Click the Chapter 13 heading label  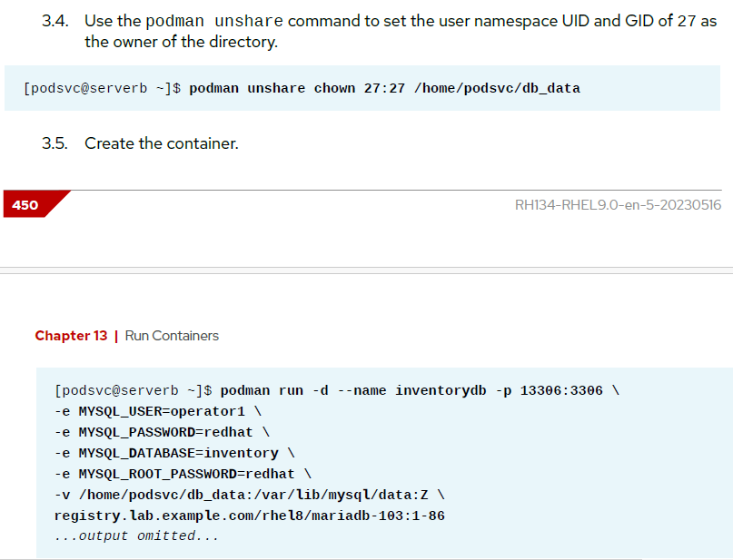(71, 336)
